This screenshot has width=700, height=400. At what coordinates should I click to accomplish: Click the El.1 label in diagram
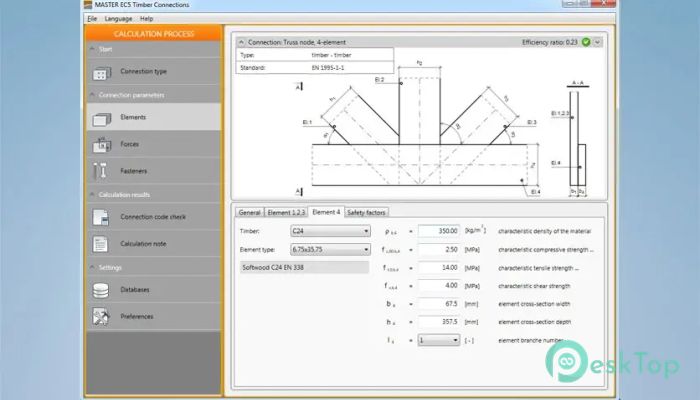307,122
